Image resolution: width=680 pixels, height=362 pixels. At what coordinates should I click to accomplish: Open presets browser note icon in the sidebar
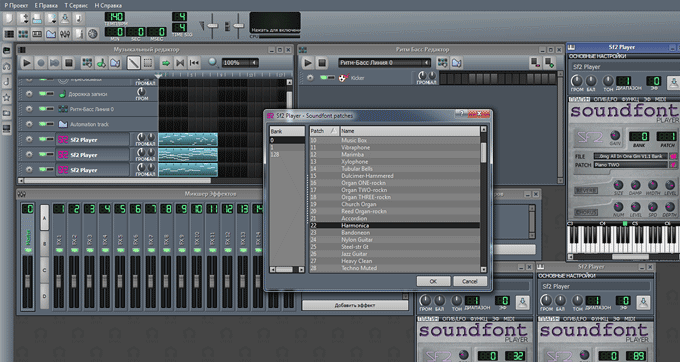pyautogui.click(x=7, y=82)
